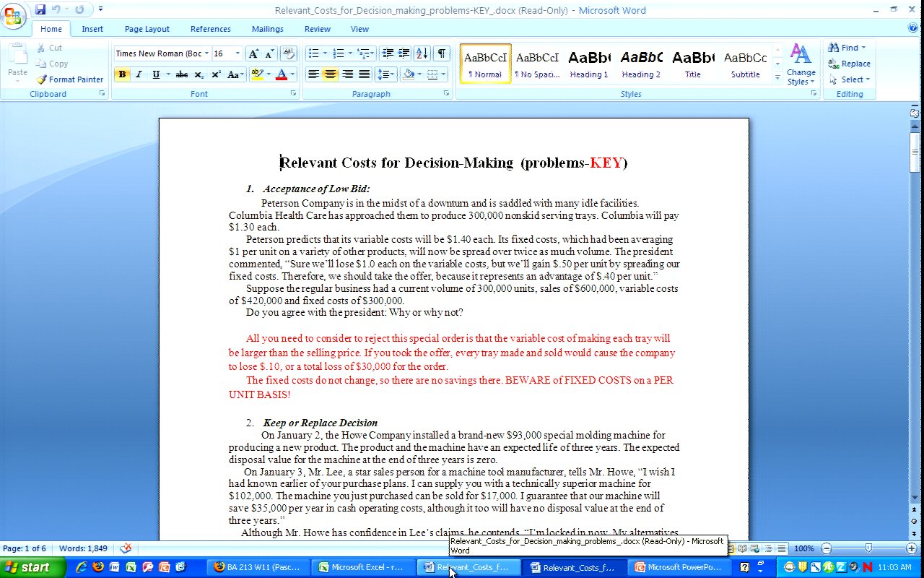Toggle Bold formatting off
Viewport: 924px width, 578px height.
coord(122,74)
